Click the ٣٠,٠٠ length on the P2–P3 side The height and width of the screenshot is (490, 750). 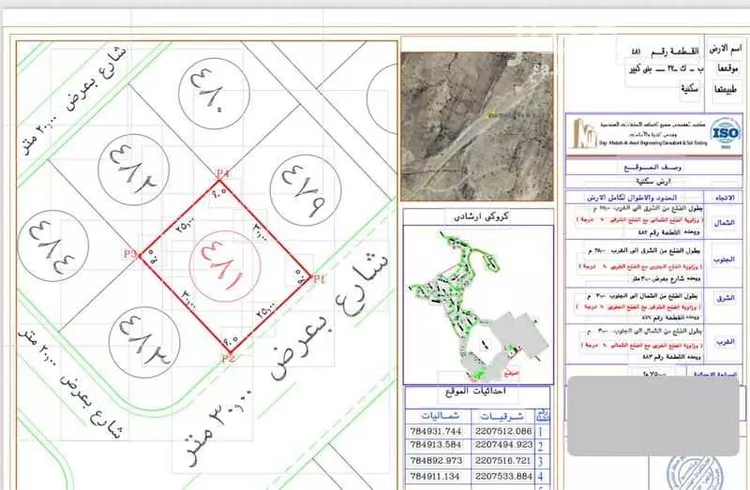pyautogui.click(x=188, y=299)
